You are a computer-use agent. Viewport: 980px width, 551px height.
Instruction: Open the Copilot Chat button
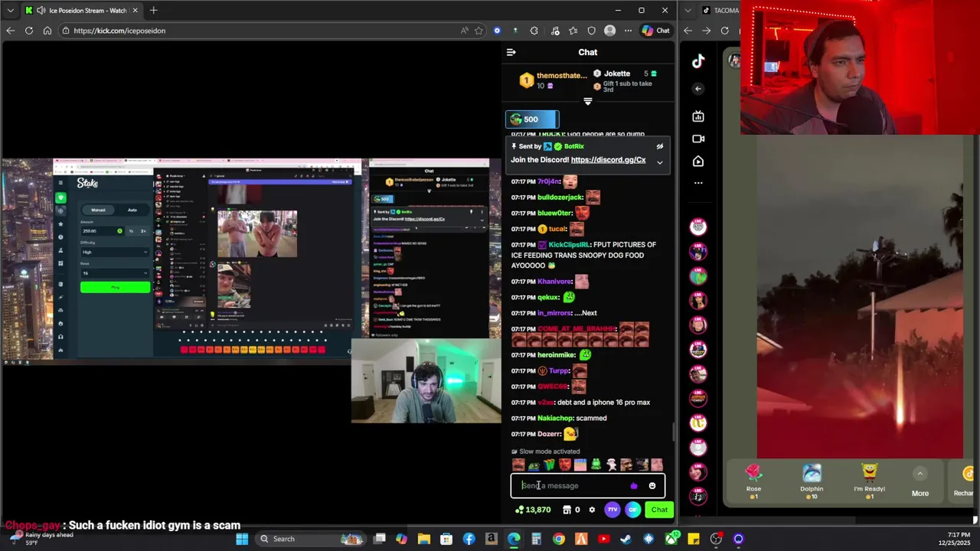click(656, 31)
